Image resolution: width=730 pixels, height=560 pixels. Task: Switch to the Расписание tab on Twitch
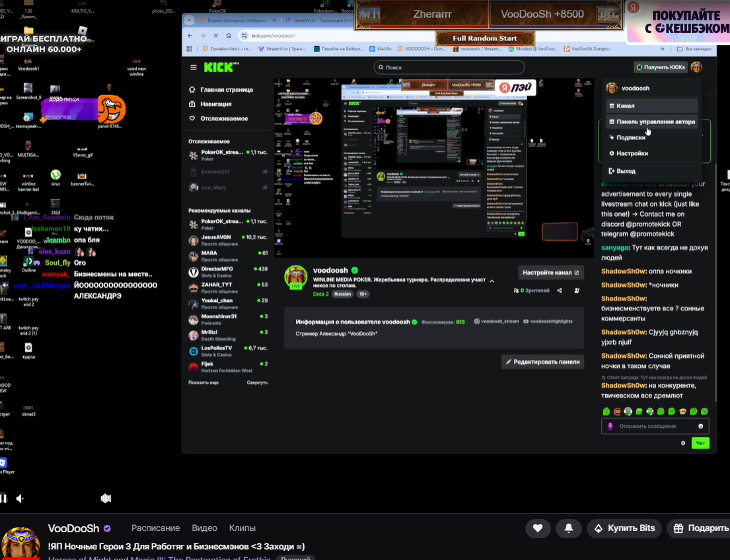155,528
